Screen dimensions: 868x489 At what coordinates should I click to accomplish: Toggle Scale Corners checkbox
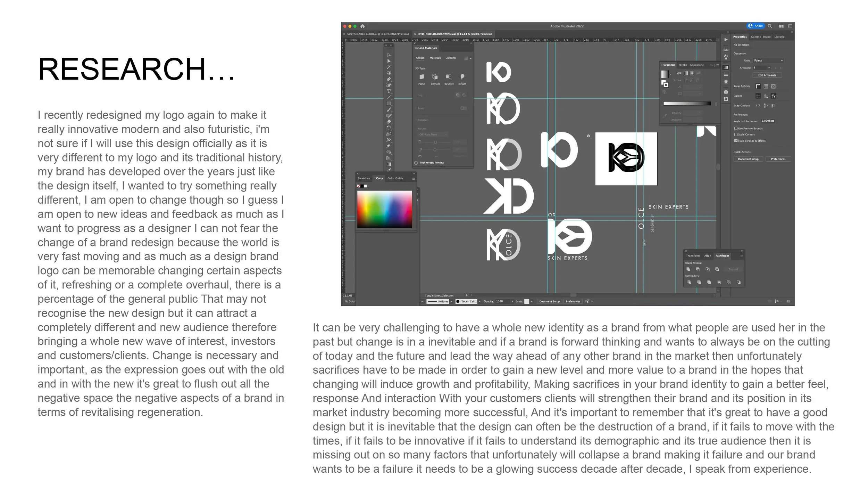(736, 135)
